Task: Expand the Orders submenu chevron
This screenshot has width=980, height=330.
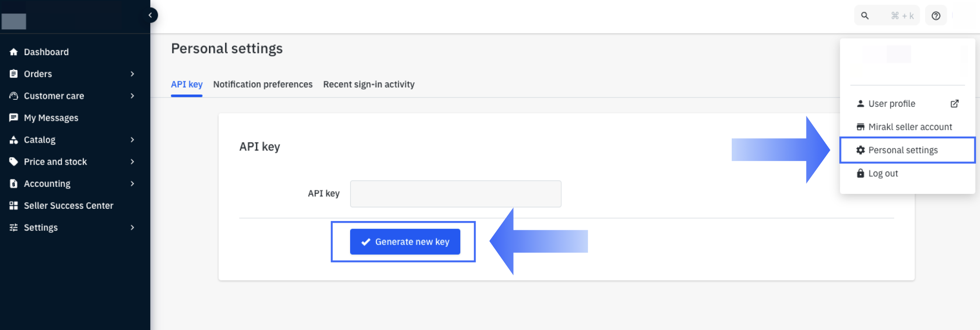Action: click(x=132, y=74)
